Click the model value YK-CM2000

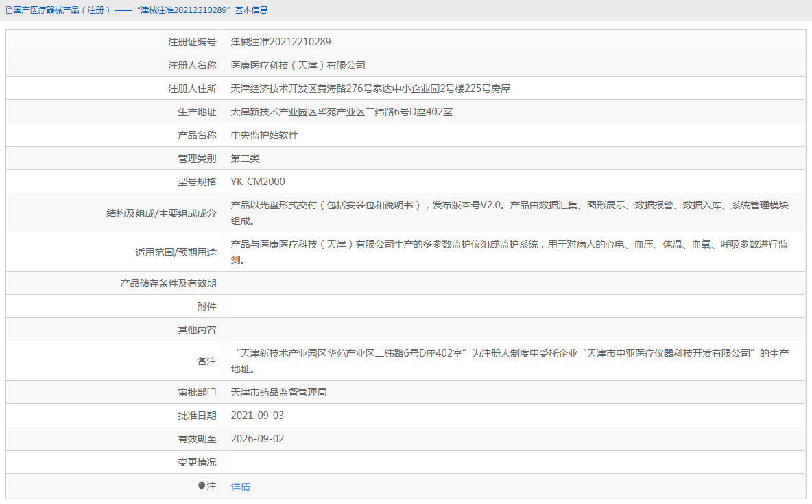(x=258, y=182)
